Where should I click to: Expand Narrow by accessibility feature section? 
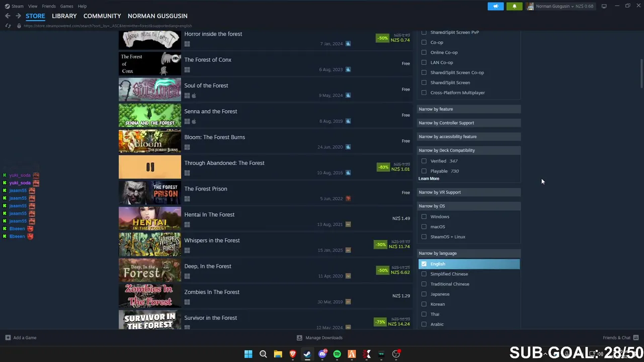click(x=469, y=136)
